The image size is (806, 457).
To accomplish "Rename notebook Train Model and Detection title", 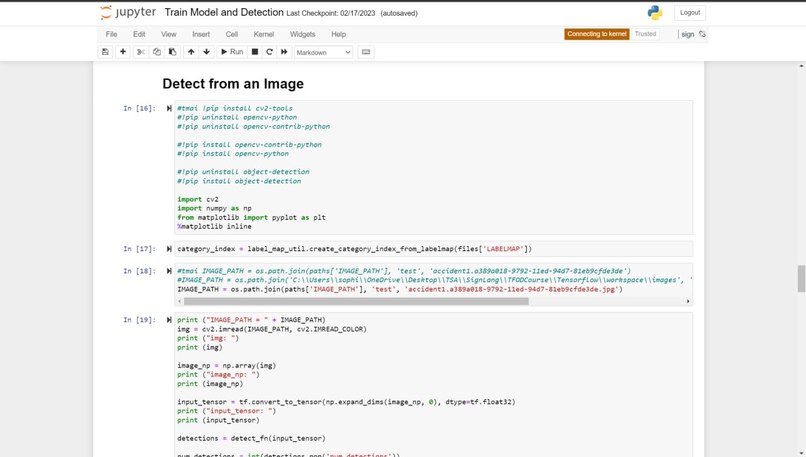I will 224,12.
